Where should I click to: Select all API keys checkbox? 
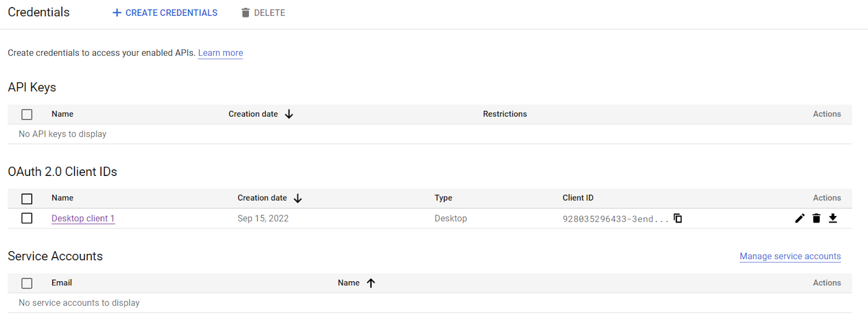[x=27, y=114]
